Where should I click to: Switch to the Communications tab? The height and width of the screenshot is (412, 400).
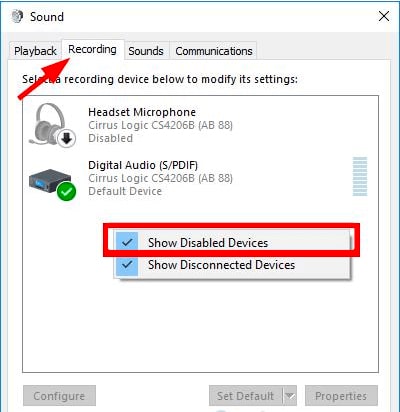(214, 51)
